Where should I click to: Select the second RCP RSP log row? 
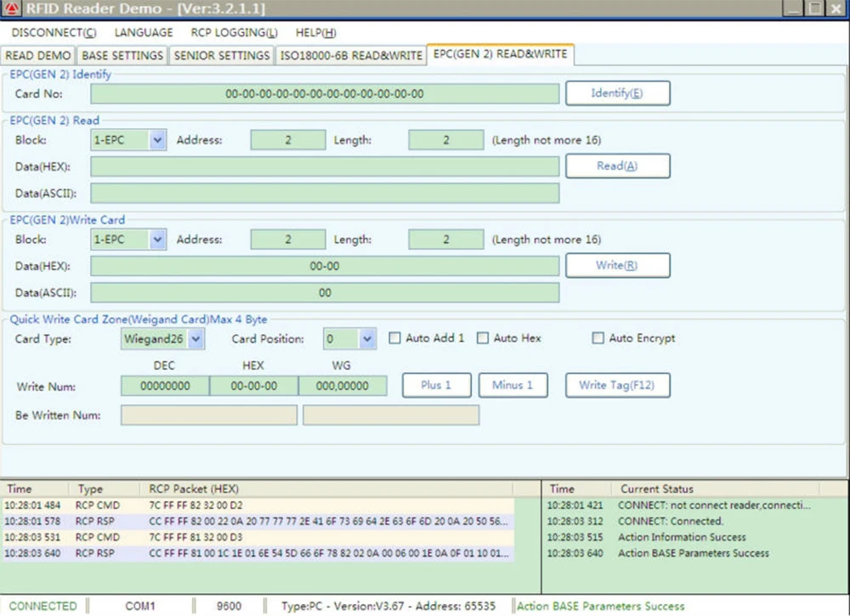(258, 553)
